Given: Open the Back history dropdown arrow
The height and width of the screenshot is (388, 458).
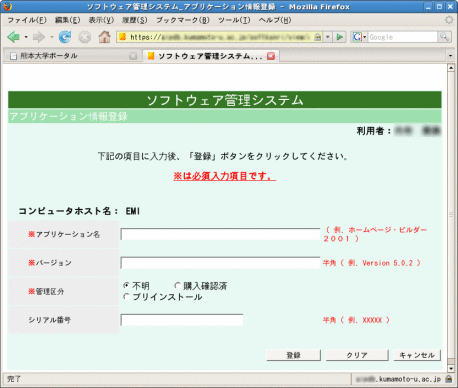Looking at the screenshot, I should click(x=26, y=37).
